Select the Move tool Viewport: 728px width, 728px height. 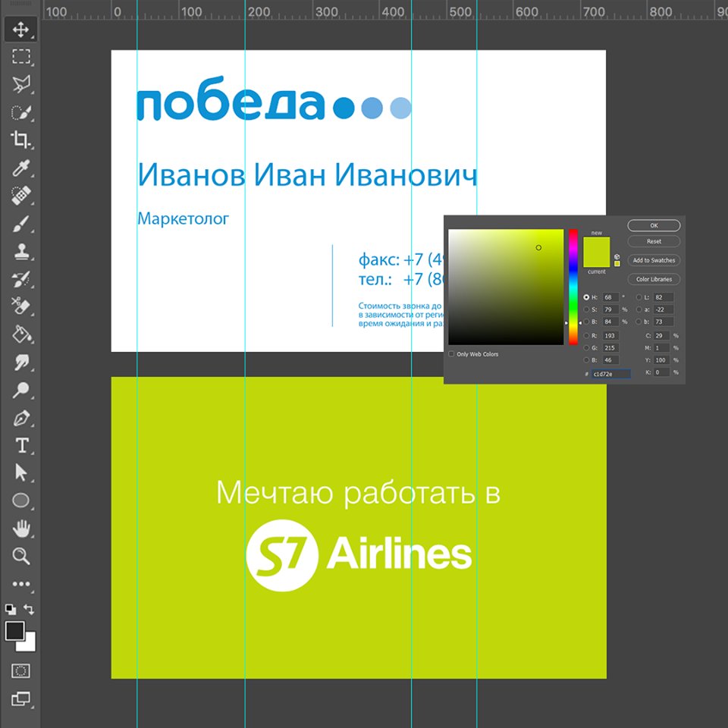pos(20,30)
